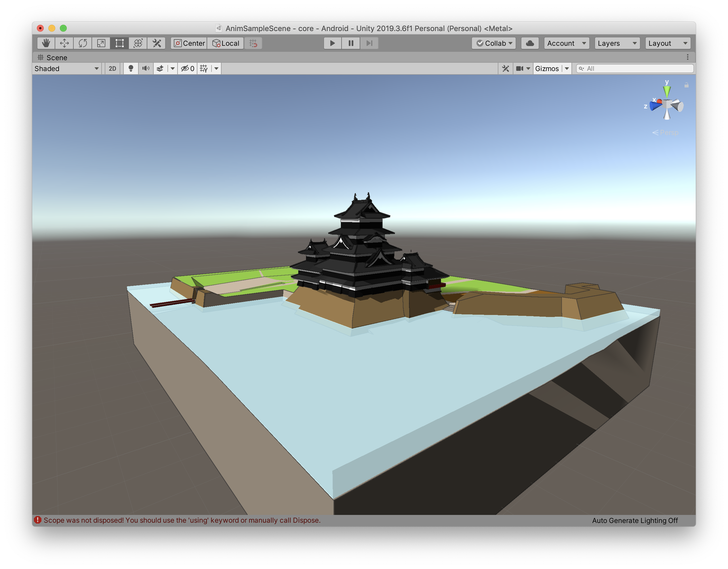
Task: Open custom editor tools
Action: tap(156, 43)
